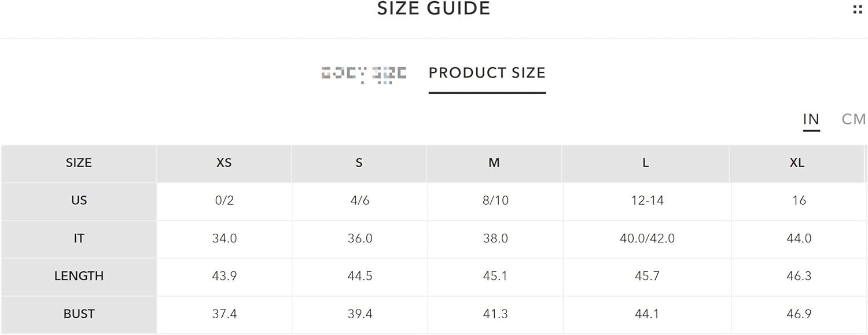Select the XL column header
The image size is (868, 335).
pos(797,163)
